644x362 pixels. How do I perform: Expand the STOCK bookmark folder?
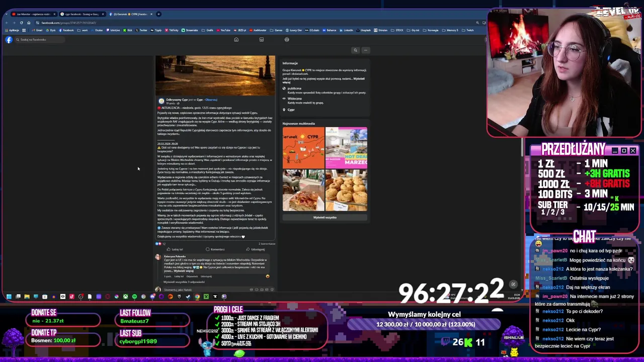coord(397,30)
